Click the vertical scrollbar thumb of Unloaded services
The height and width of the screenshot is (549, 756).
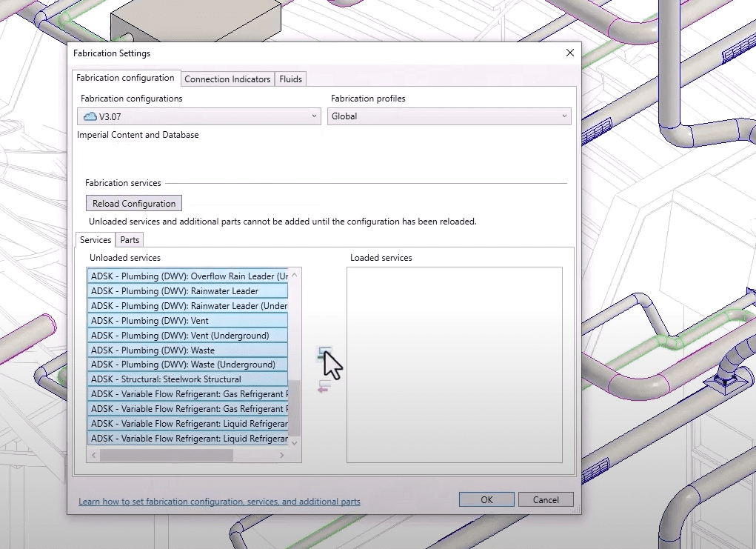(x=295, y=407)
